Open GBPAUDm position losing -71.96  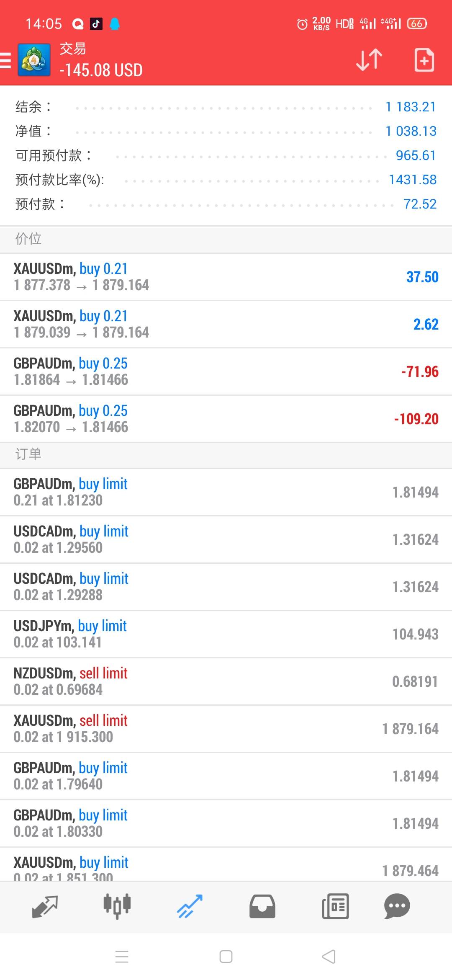(x=226, y=371)
